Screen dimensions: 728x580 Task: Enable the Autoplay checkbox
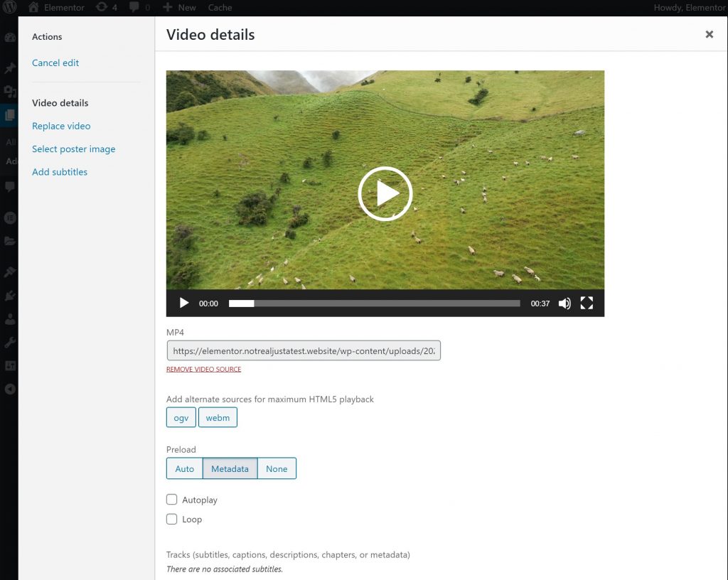tap(172, 500)
